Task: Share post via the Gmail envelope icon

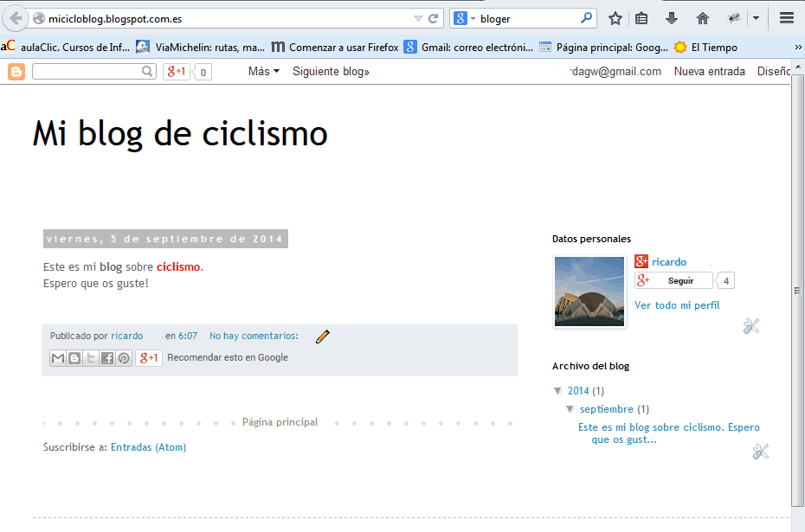Action: coord(58,358)
